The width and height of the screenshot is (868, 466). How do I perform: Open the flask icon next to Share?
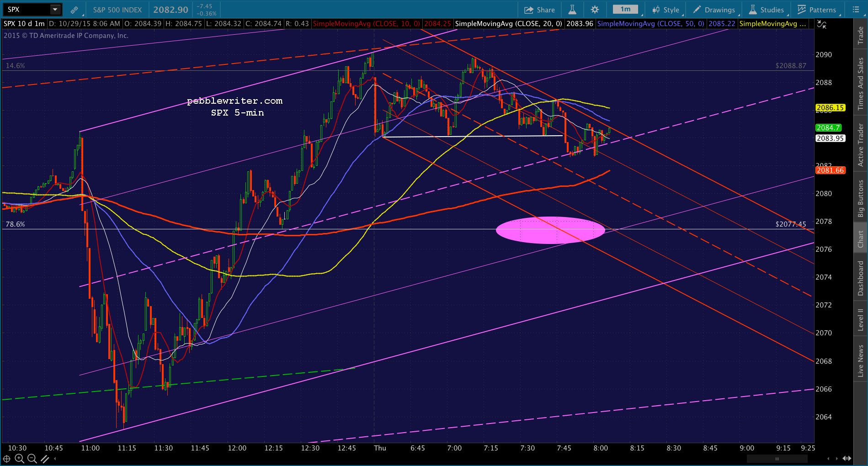572,10
